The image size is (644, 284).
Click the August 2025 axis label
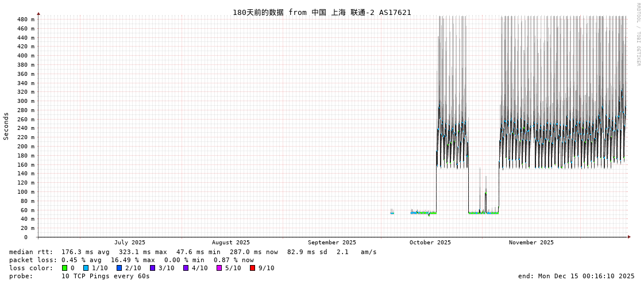[231, 243]
